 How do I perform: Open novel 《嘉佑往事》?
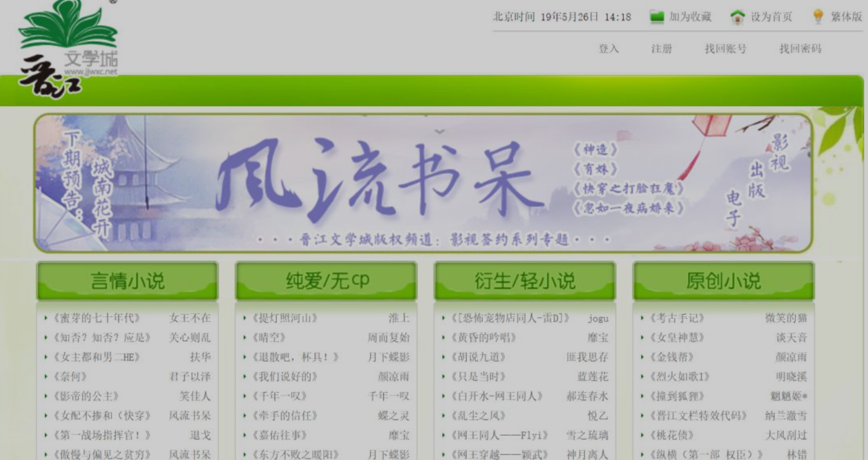(x=279, y=435)
